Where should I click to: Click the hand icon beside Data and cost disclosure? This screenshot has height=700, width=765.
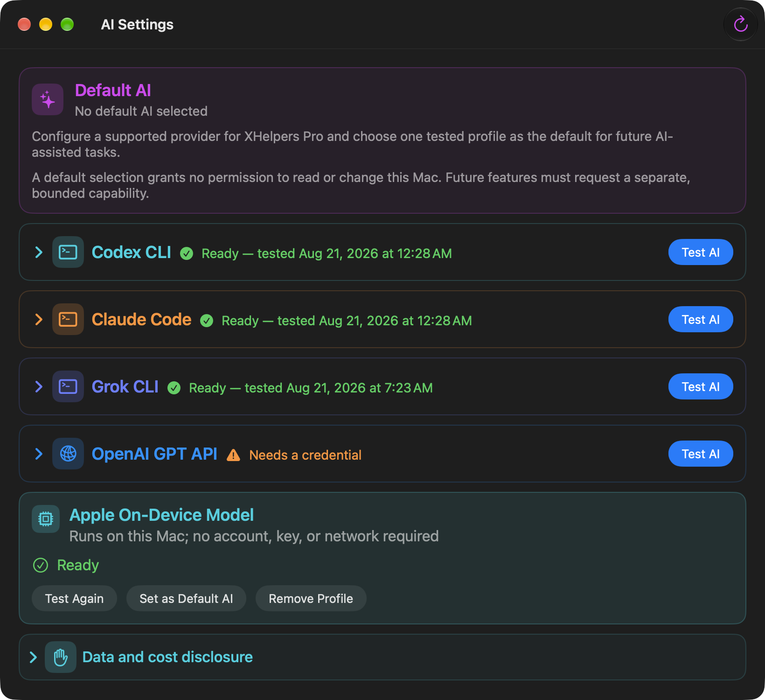point(61,657)
